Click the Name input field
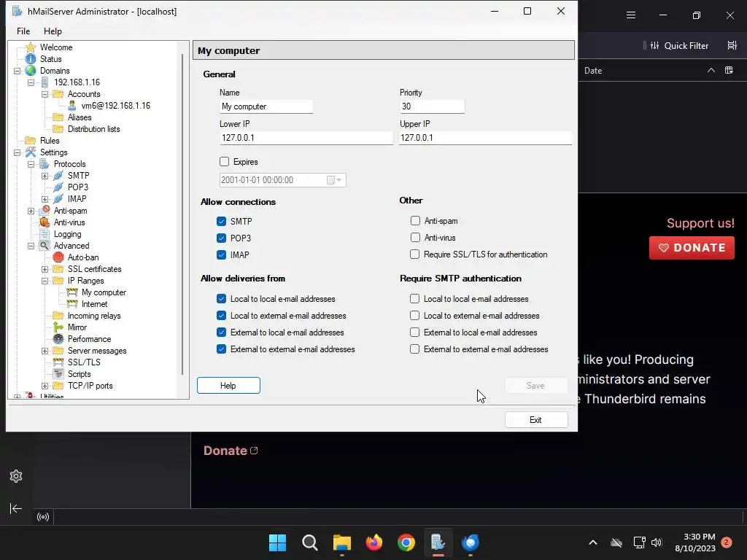This screenshot has width=747, height=560. [x=266, y=106]
